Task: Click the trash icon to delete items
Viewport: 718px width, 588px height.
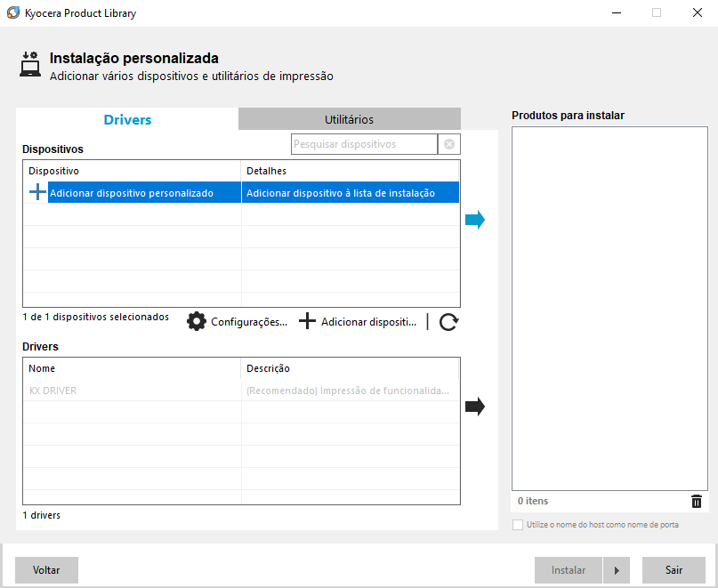Action: (x=696, y=502)
